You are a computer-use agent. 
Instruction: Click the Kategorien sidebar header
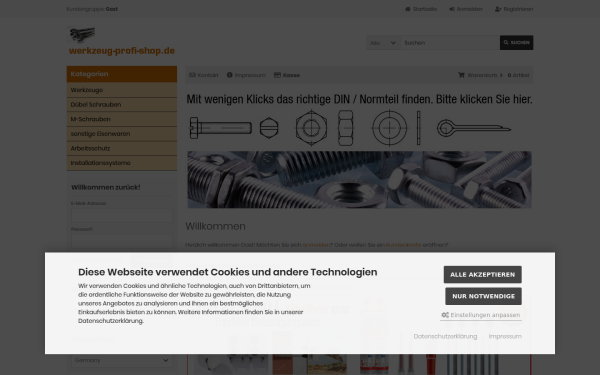(x=122, y=74)
